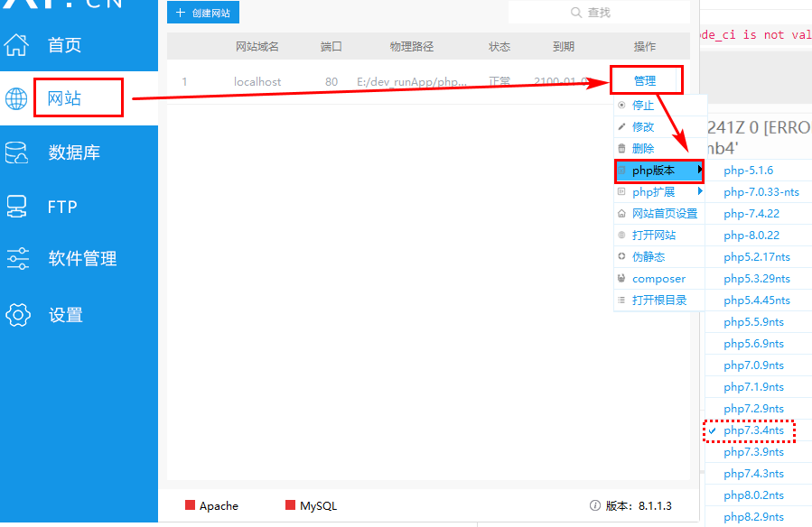Click the 网站域名 column header
Image resolution: width=812 pixels, height=527 pixels.
click(257, 47)
